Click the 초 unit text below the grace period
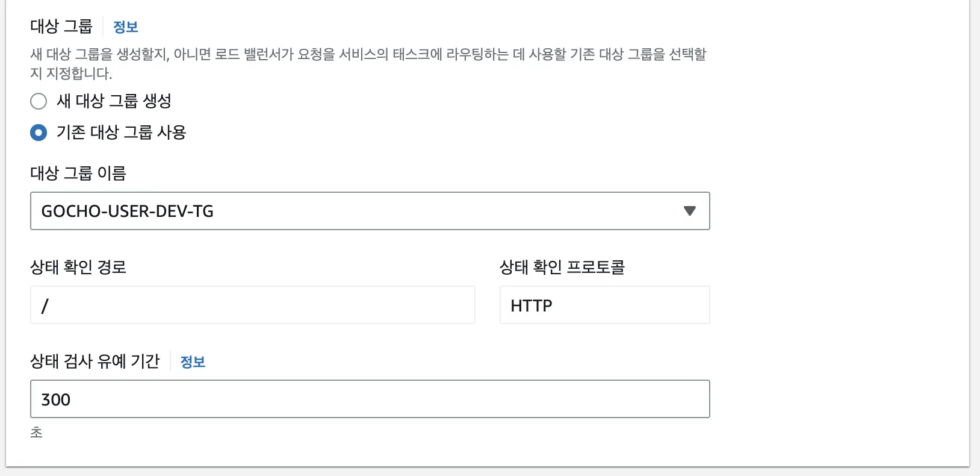Image resolution: width=980 pixels, height=476 pixels. pos(37,433)
